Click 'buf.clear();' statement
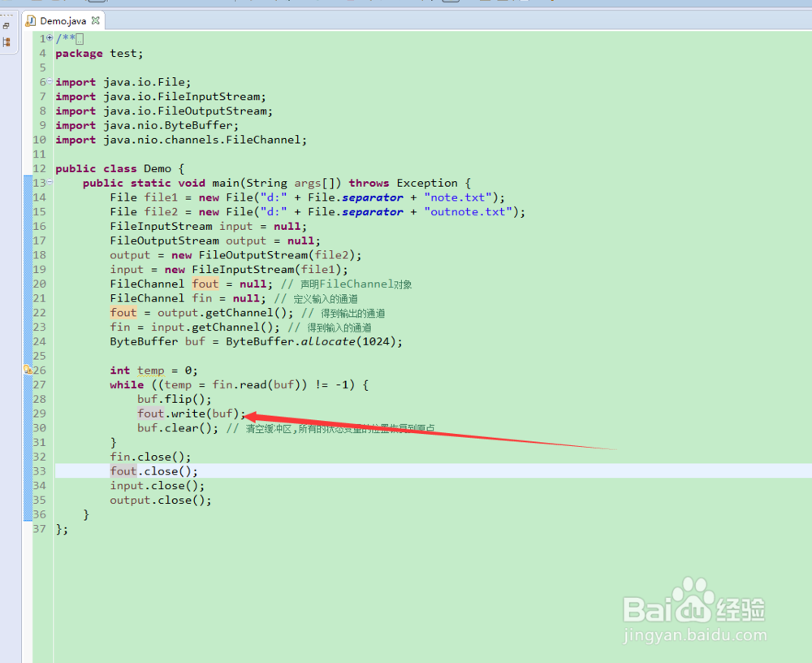This screenshot has height=663, width=812. 178,429
